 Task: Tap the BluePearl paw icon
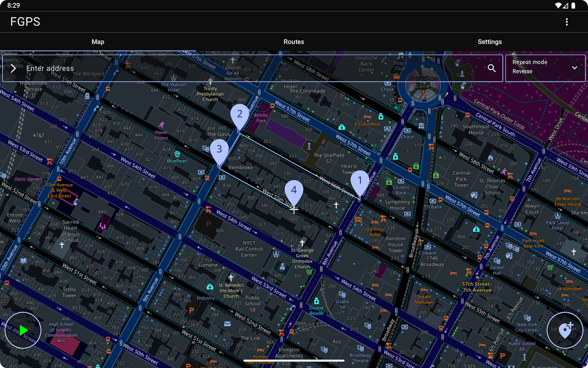pos(177,154)
